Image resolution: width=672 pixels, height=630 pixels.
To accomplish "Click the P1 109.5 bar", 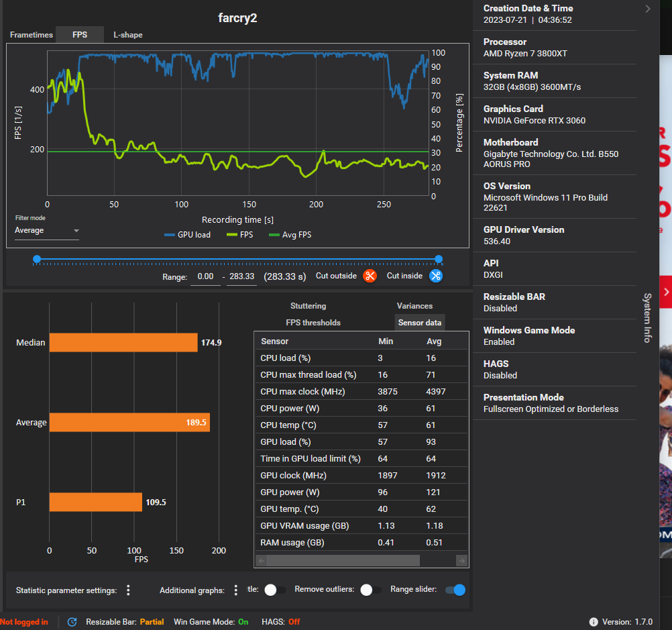I will tap(96, 502).
